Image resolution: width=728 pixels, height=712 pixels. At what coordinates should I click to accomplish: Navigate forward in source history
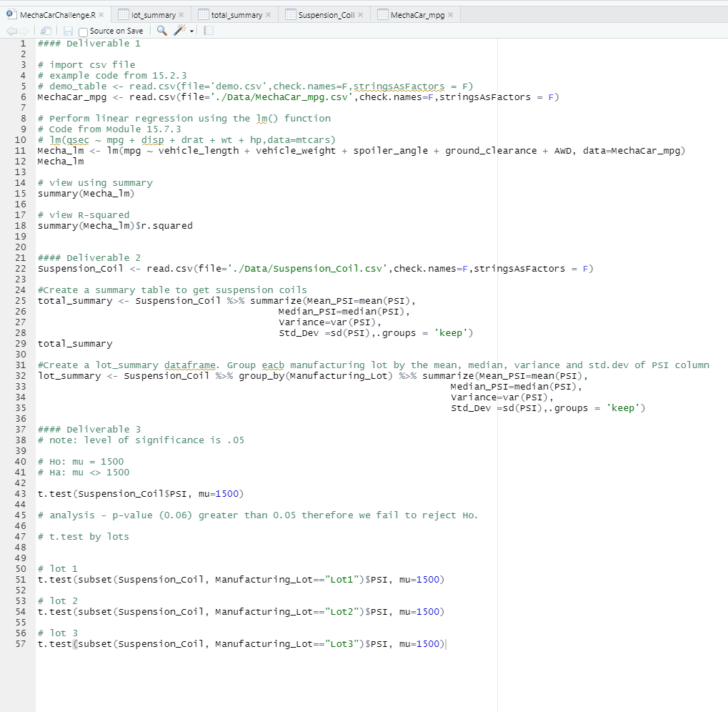pyautogui.click(x=24, y=30)
